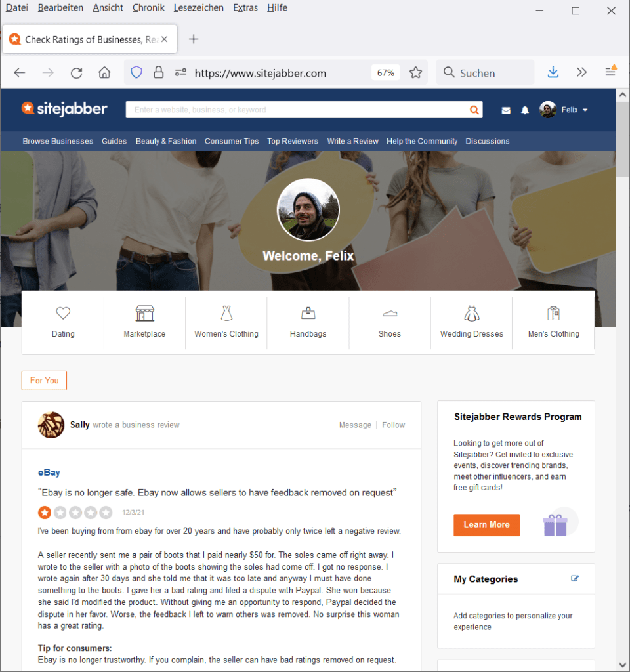Select the Marketplace storefront category icon
This screenshot has height=672, width=630.
(144, 314)
